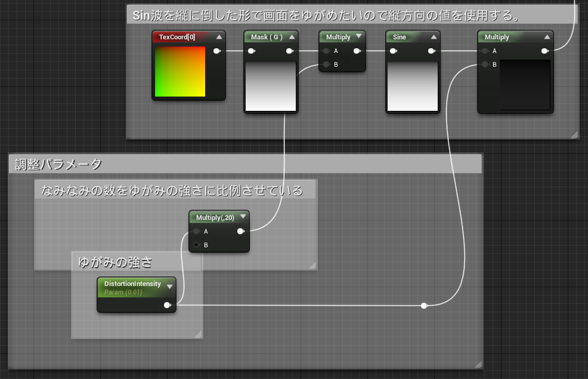Click input pin A of right Multiply

[485, 51]
